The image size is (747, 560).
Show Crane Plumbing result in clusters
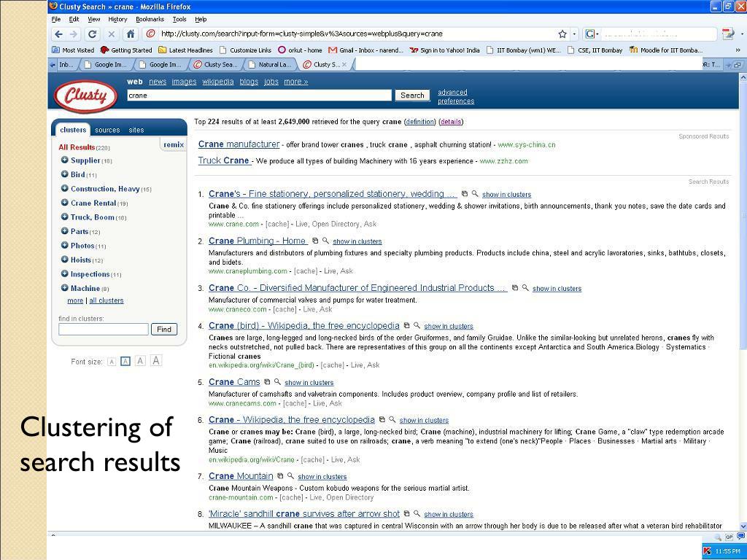click(x=357, y=241)
